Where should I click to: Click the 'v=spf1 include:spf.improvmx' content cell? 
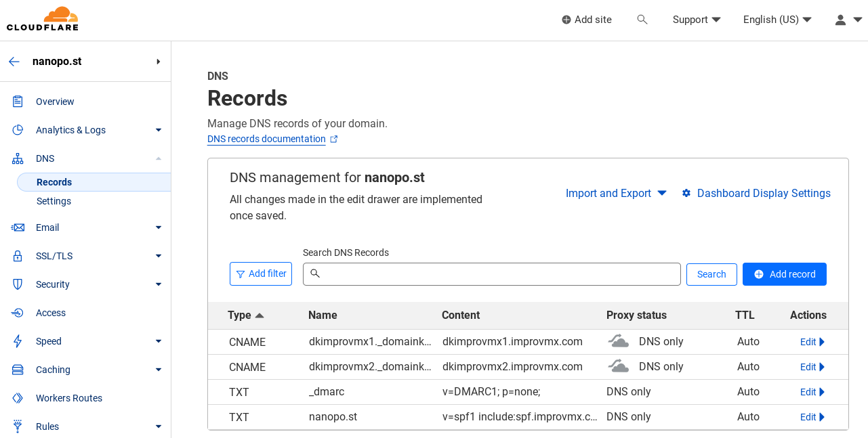(520, 417)
